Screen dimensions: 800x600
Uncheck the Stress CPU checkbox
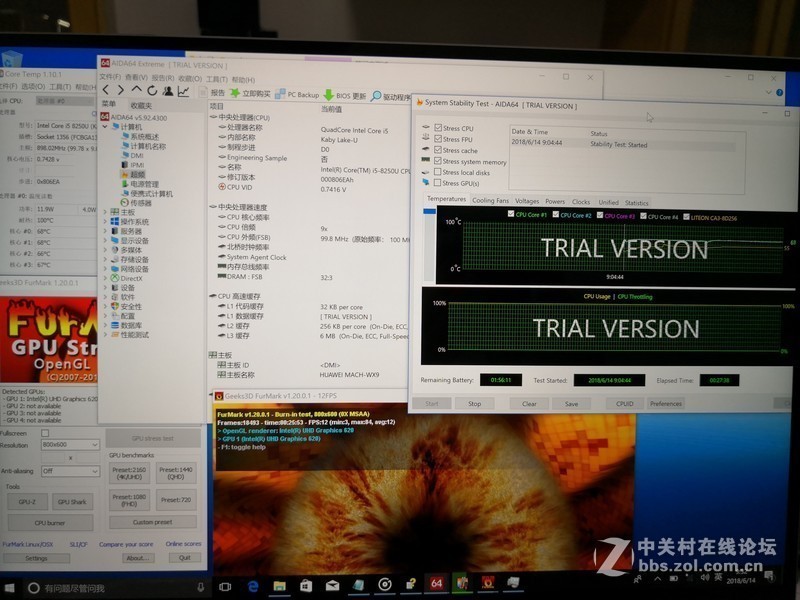point(438,128)
